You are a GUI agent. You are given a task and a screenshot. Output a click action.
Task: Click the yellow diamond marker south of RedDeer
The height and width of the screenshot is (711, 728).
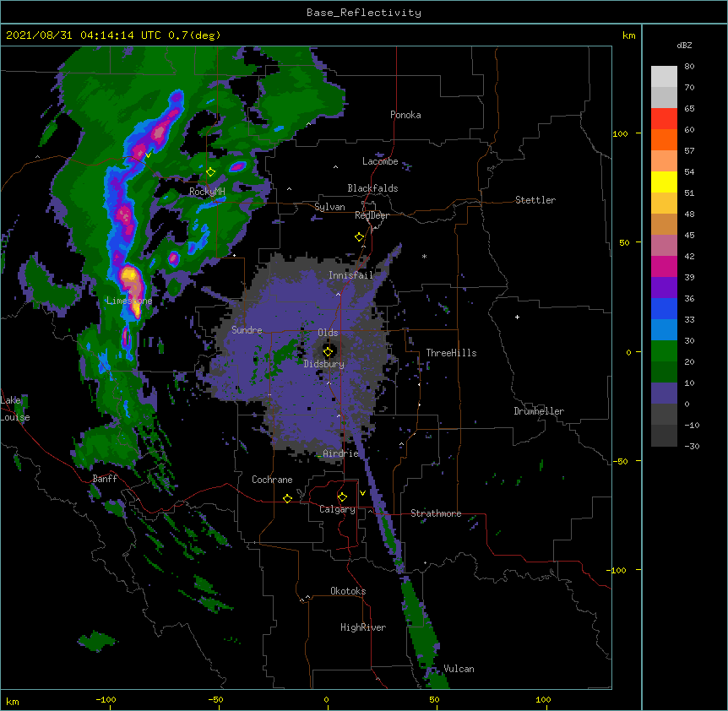[x=360, y=237]
